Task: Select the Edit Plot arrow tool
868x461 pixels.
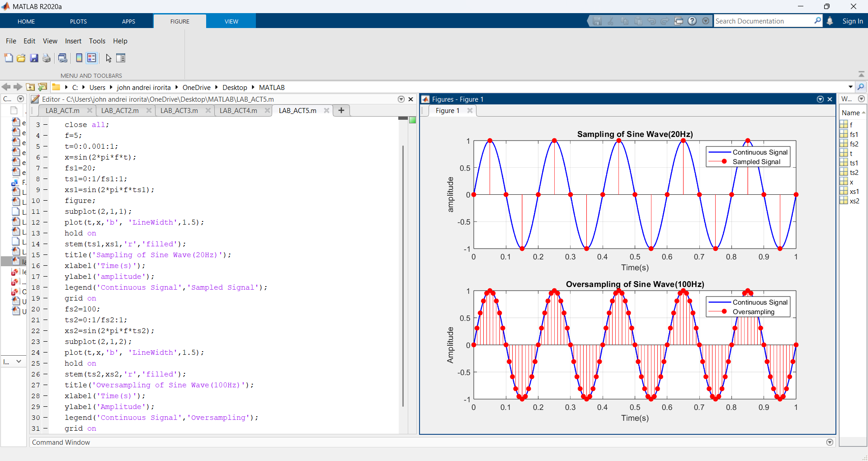Action: pos(108,58)
